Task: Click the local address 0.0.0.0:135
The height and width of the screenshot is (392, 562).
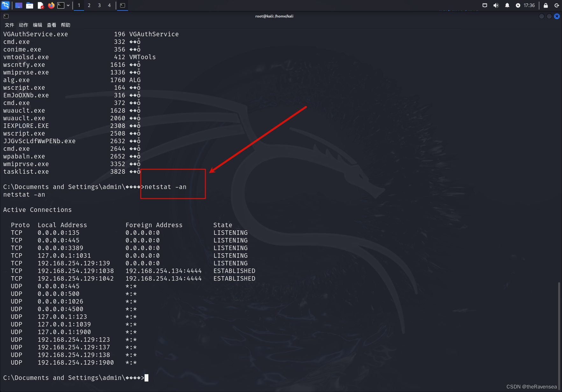Action: point(59,233)
